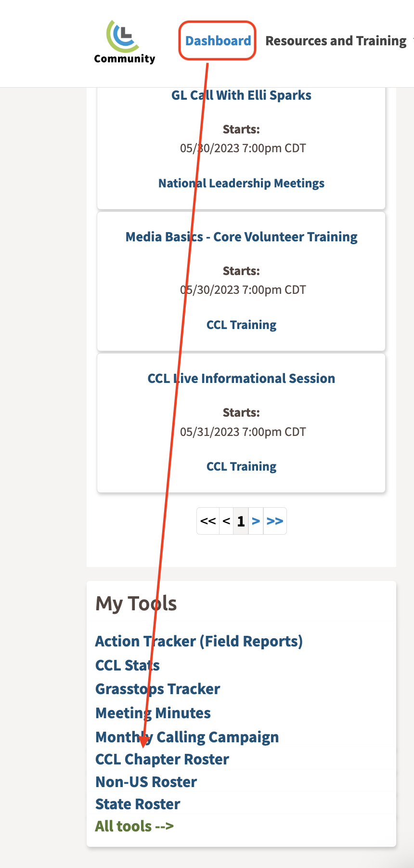The image size is (414, 868).
Task: Open the Monthly Calling Campaign tool
Action: pos(187,737)
